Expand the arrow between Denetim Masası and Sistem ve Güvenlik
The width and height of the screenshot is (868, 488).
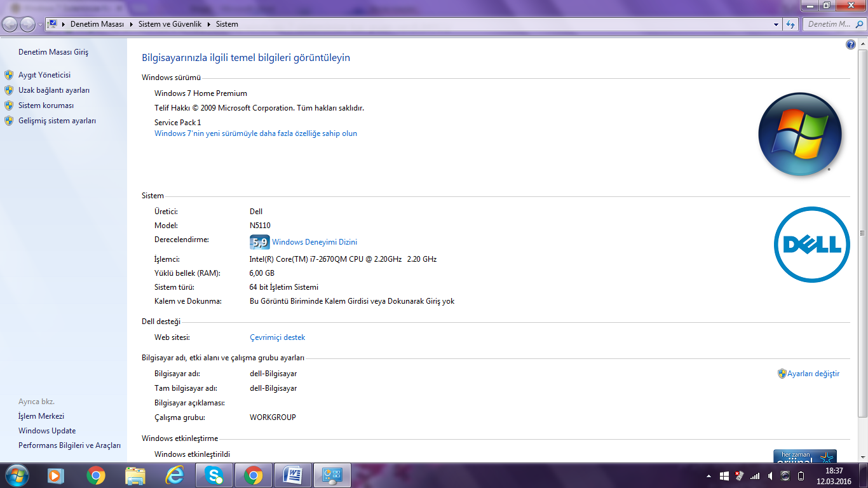(x=132, y=24)
